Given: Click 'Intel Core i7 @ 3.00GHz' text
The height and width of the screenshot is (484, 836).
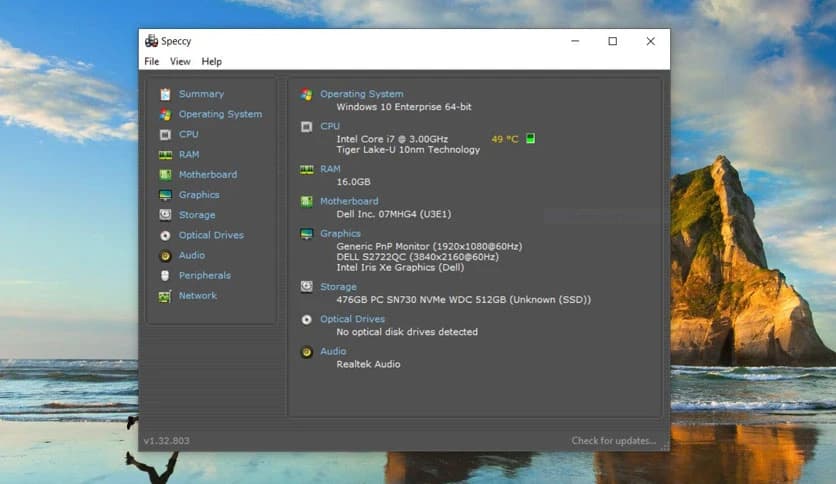Looking at the screenshot, I should pyautogui.click(x=392, y=139).
